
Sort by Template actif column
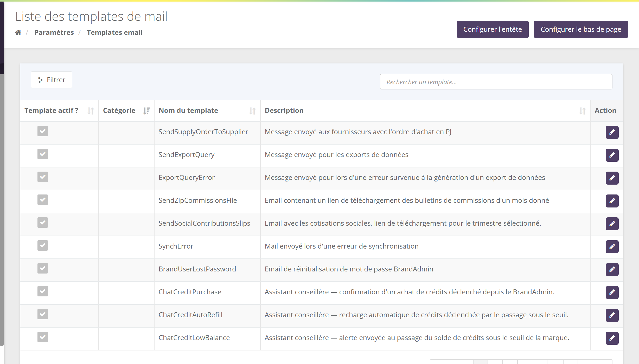point(59,110)
